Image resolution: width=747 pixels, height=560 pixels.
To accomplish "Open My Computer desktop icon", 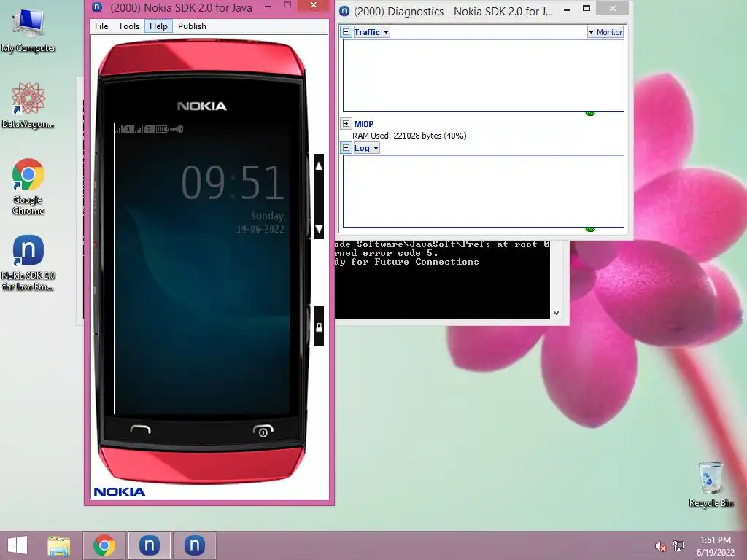I will pyautogui.click(x=28, y=31).
